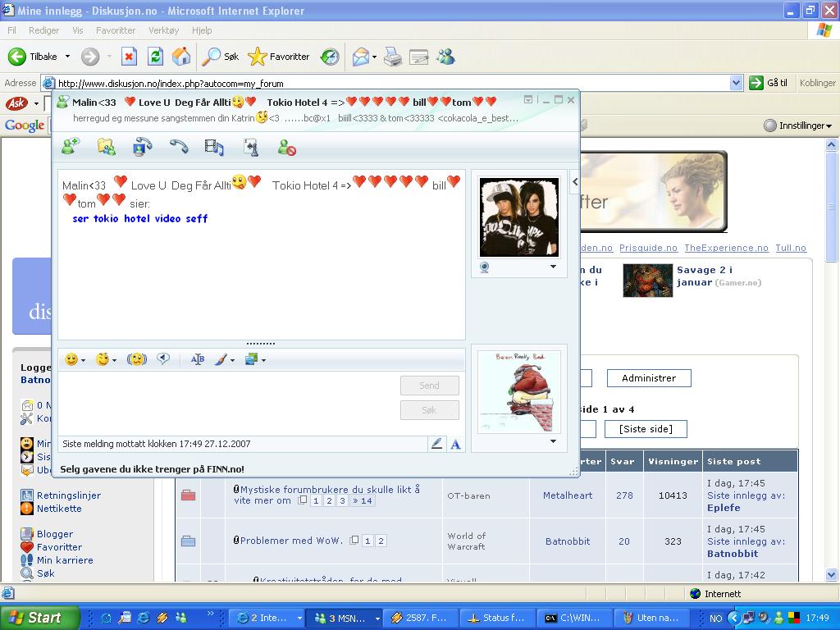
Task: Start a voice call using phone icon
Action: [x=178, y=147]
